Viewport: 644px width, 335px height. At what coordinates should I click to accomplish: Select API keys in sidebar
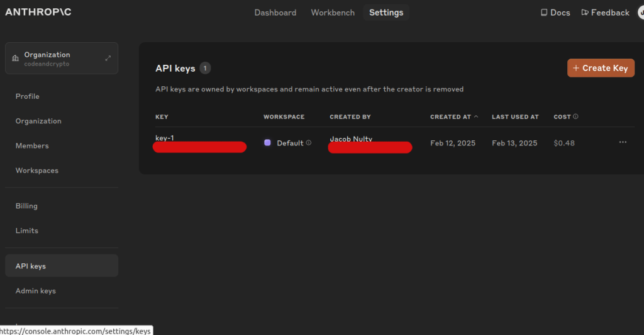[x=62, y=266]
